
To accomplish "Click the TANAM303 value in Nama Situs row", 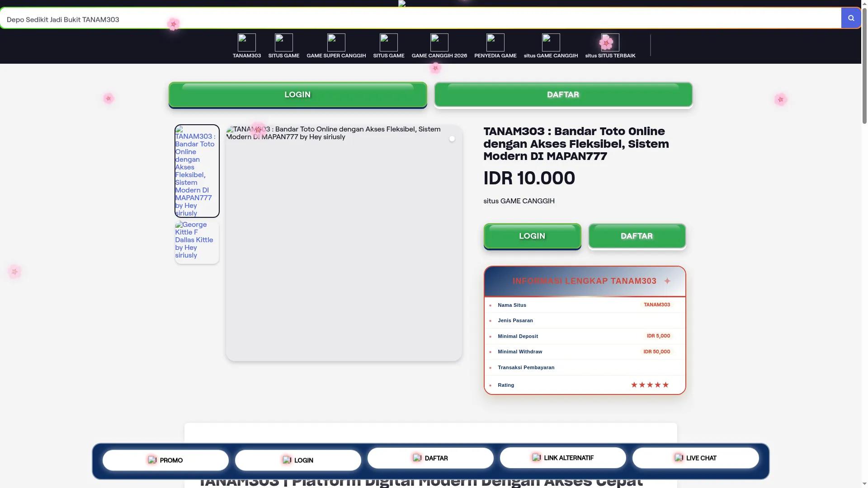I will (657, 305).
